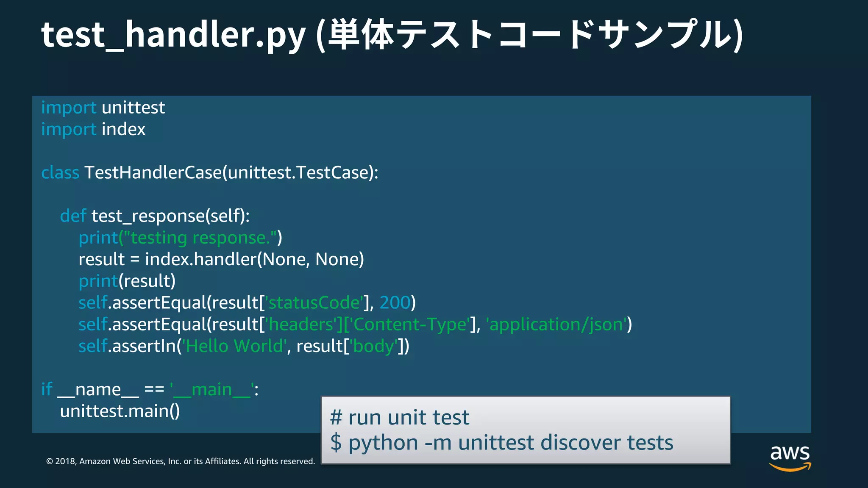Click the 'class TestHandlerCase(unittest.TestCase):' line

210,172
